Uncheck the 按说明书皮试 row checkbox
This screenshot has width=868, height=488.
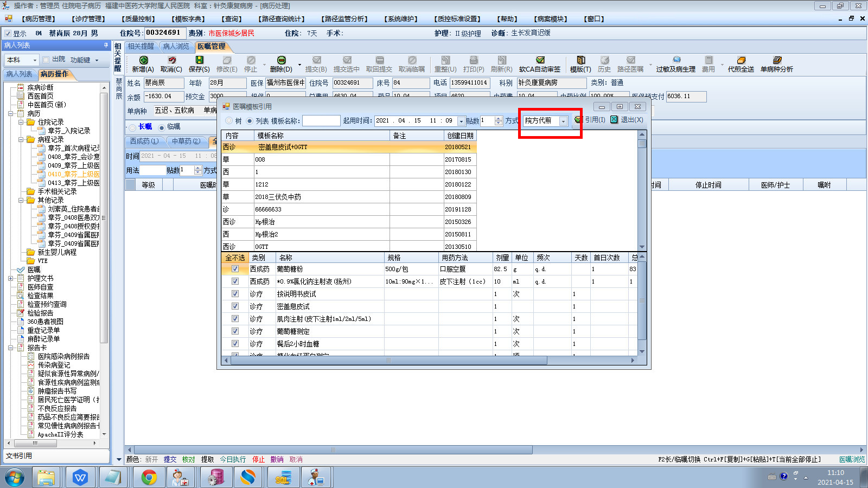pos(235,294)
